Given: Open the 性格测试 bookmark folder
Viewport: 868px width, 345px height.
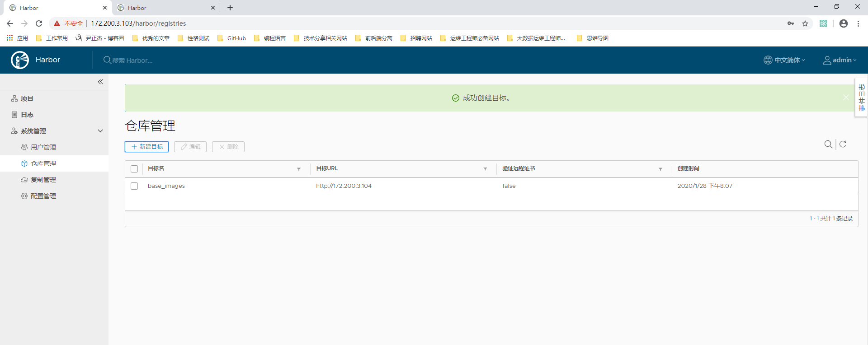Looking at the screenshot, I should 193,38.
